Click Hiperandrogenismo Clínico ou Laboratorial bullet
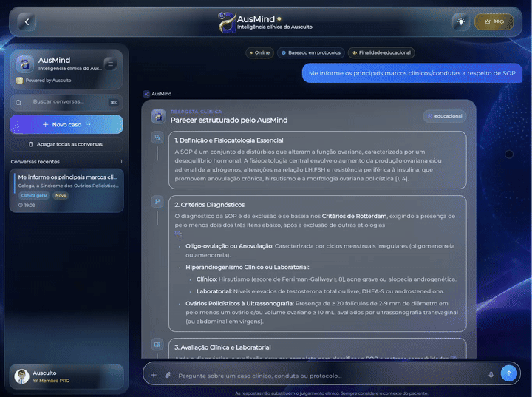 click(248, 268)
